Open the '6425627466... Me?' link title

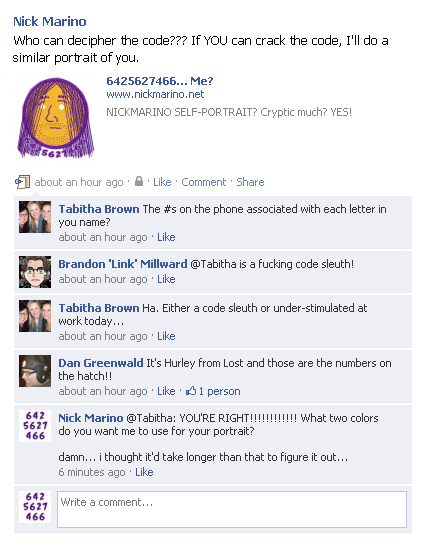pos(160,81)
